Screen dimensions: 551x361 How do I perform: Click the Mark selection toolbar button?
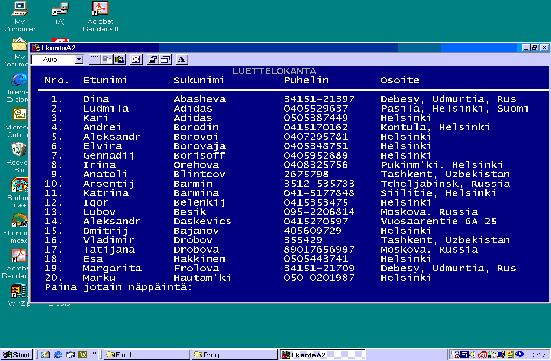tap(95, 59)
